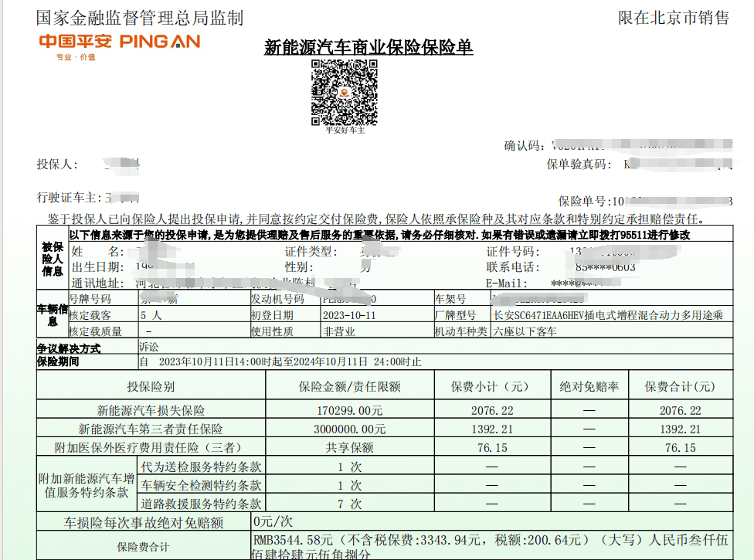Click the insured amount 170299.00元
The image size is (754, 560).
coord(350,411)
